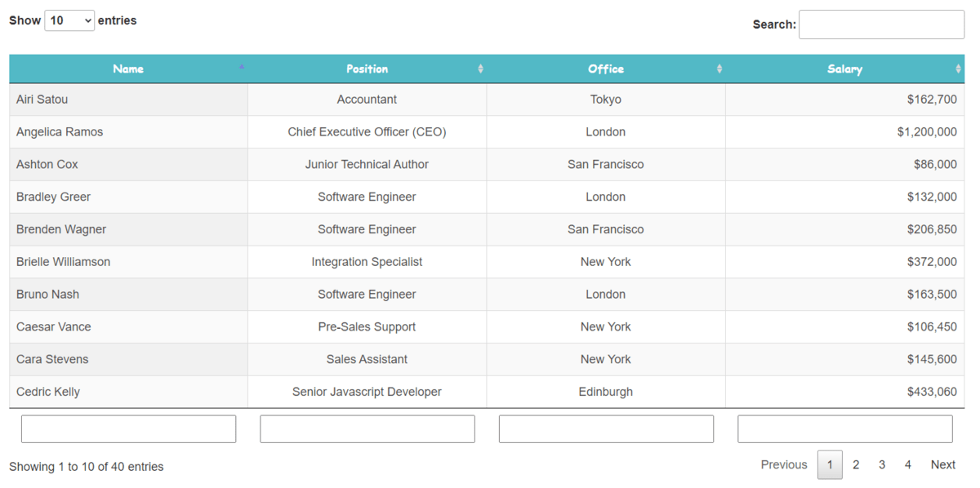The height and width of the screenshot is (488, 980).
Task: Click the Name column sort arrow icon
Action: 242,67
